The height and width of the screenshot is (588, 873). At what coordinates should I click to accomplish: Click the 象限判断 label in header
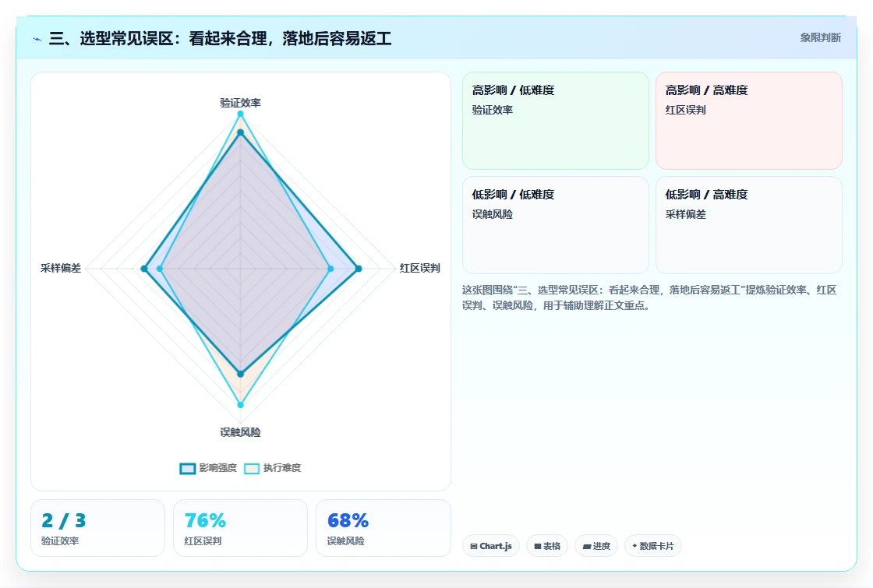point(820,37)
